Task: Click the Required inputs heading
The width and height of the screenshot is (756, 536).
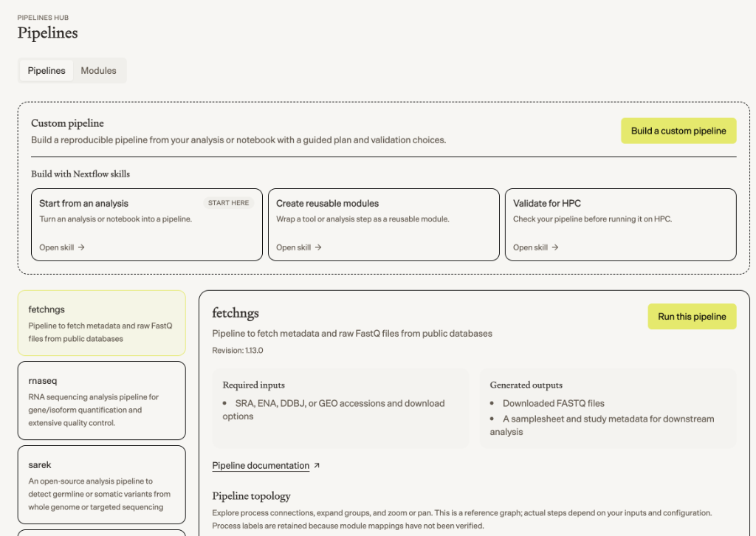Action: 254,385
